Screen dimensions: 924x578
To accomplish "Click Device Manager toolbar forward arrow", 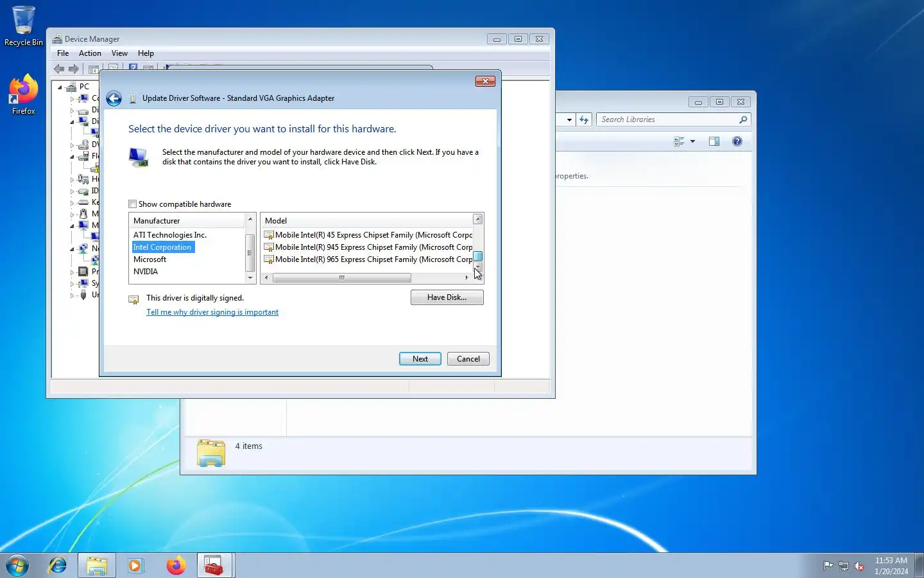I will 74,69.
